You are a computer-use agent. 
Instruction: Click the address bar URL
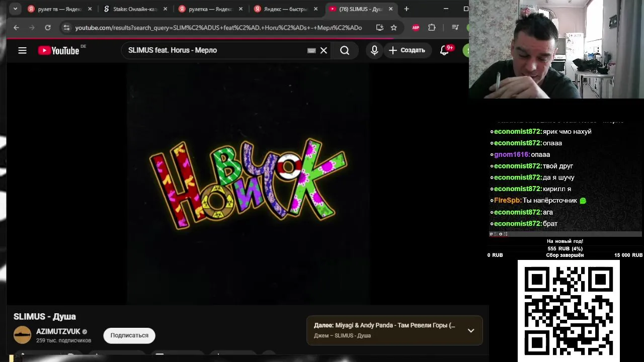tap(218, 28)
